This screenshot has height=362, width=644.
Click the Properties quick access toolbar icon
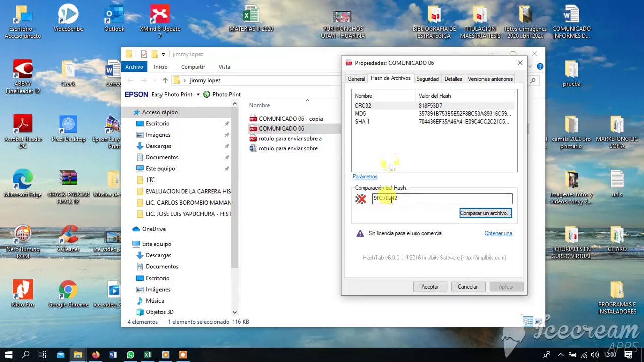pos(144,54)
